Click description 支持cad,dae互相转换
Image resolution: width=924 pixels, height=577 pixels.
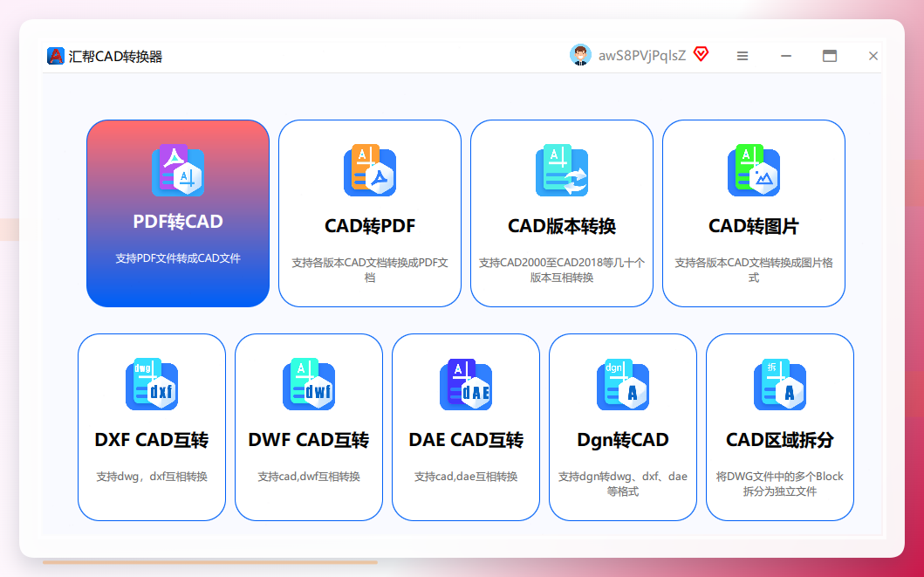pos(466,477)
